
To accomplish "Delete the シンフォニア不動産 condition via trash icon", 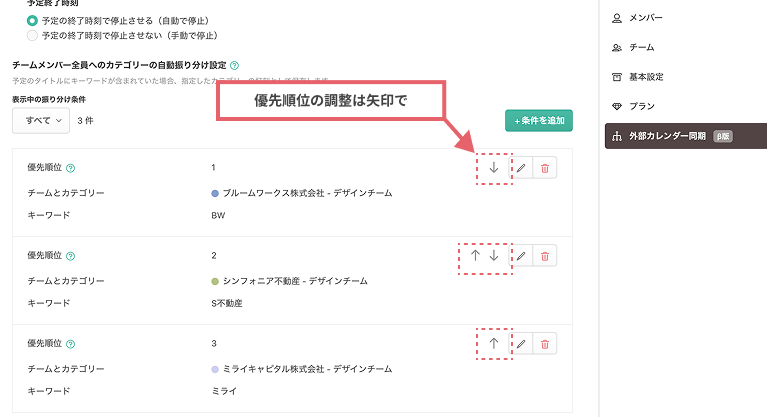I will pos(544,256).
